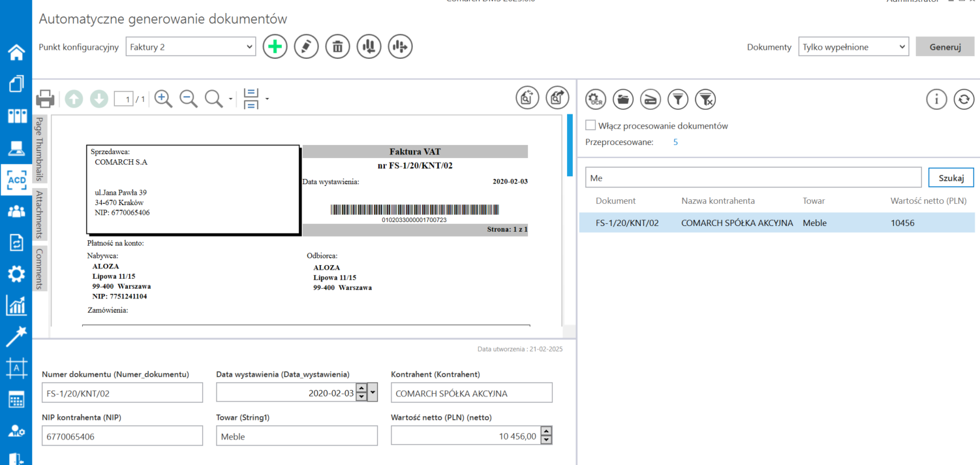Increase Wartość netto with up stepper arrow
Screen dimensions: 980x465
[547, 431]
